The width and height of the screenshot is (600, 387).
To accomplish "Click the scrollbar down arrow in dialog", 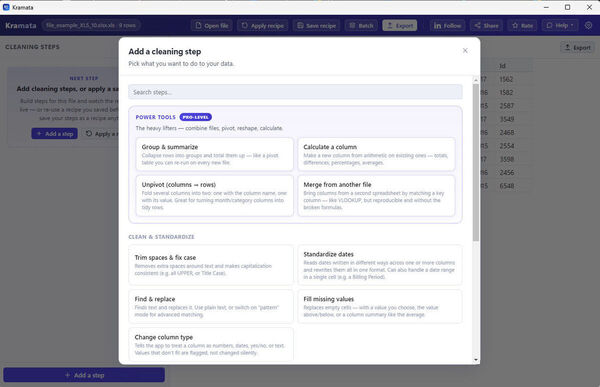I will click(476, 359).
